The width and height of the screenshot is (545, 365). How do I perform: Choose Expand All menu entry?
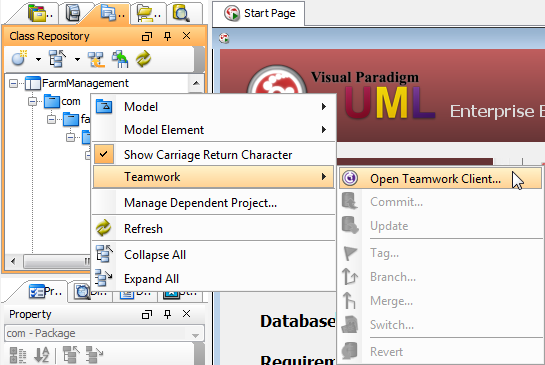click(x=214, y=279)
